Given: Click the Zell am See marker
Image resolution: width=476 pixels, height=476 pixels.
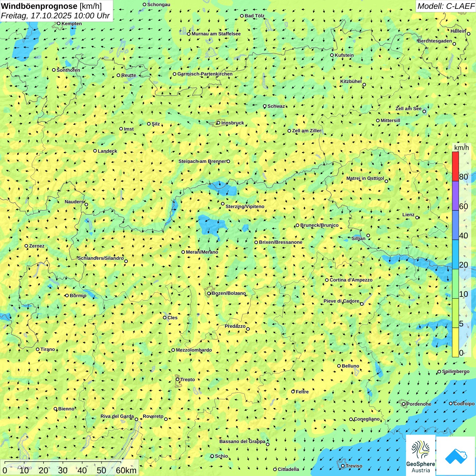Looking at the screenshot, I should pyautogui.click(x=424, y=111).
